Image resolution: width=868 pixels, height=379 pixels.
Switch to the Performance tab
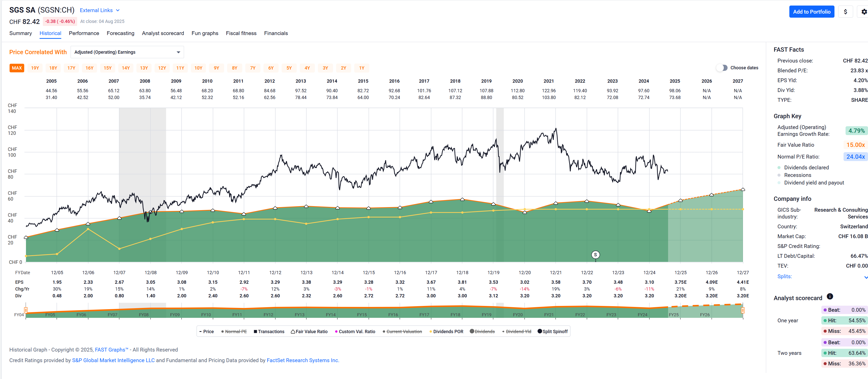[x=84, y=33]
